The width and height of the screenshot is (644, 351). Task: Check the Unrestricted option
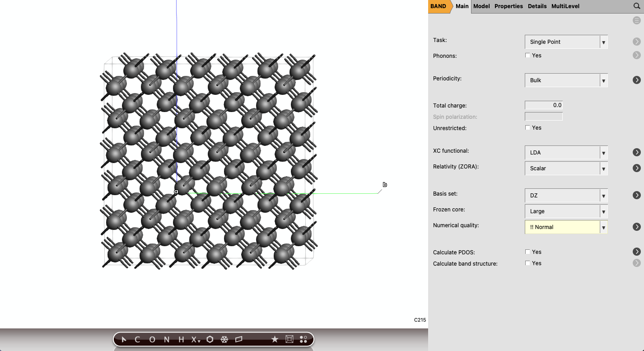[x=527, y=128]
